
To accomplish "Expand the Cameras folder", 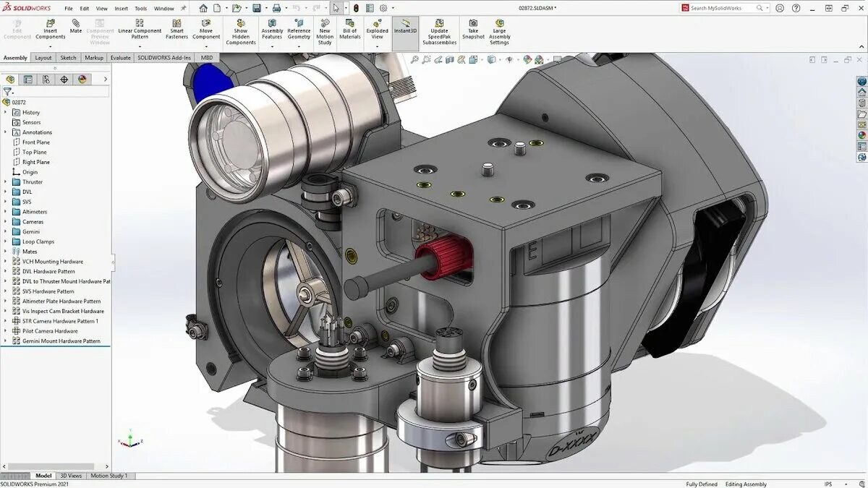I will tap(6, 221).
